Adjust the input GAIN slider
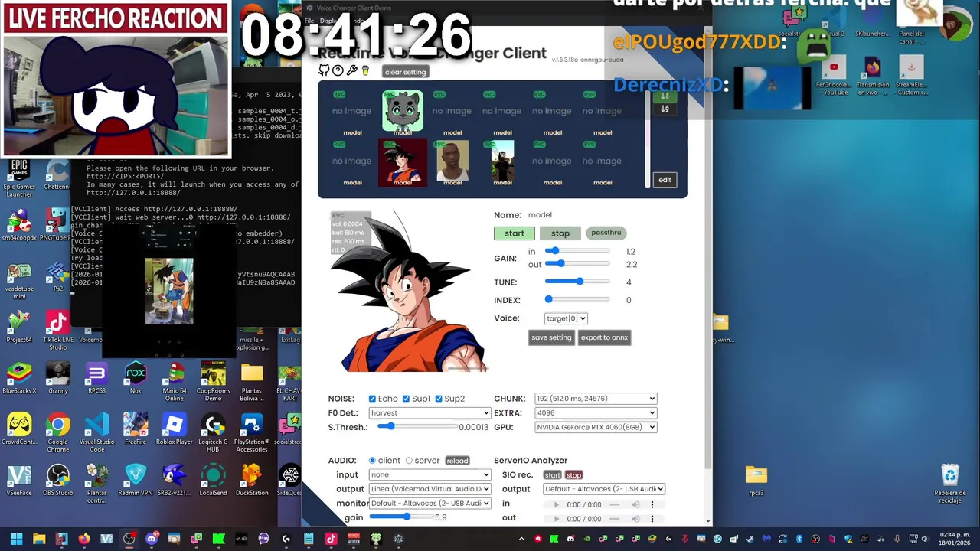Viewport: 980px width, 551px height. pyautogui.click(x=577, y=251)
